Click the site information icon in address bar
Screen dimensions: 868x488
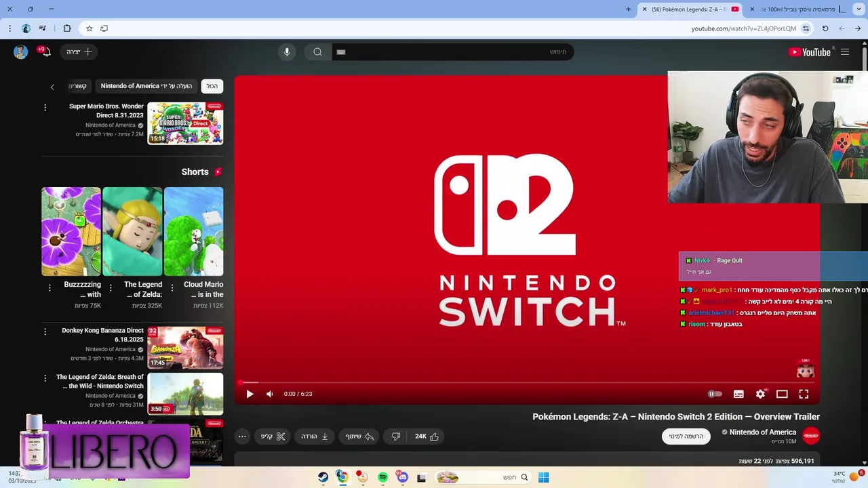coord(806,28)
